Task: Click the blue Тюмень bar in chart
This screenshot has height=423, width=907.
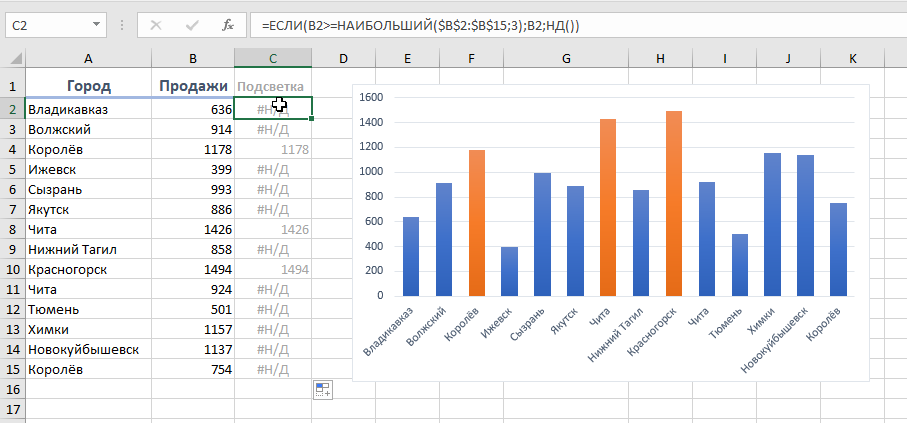Action: click(740, 265)
